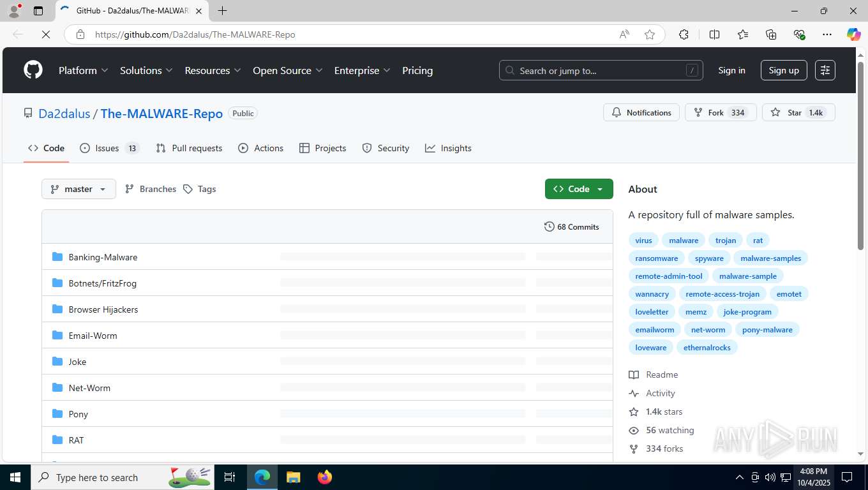
Task: Click the Notifications button
Action: (x=641, y=112)
